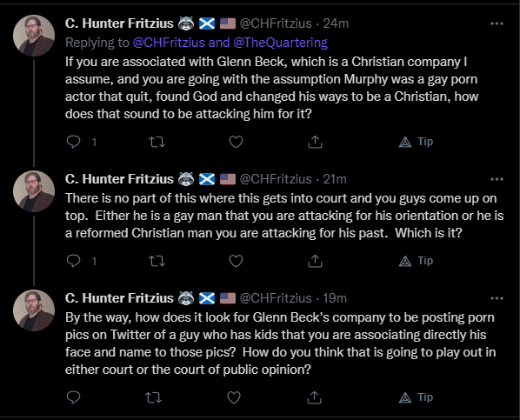Open the profile avatar on the 21m tweet
520x420 pixels.
point(34,191)
